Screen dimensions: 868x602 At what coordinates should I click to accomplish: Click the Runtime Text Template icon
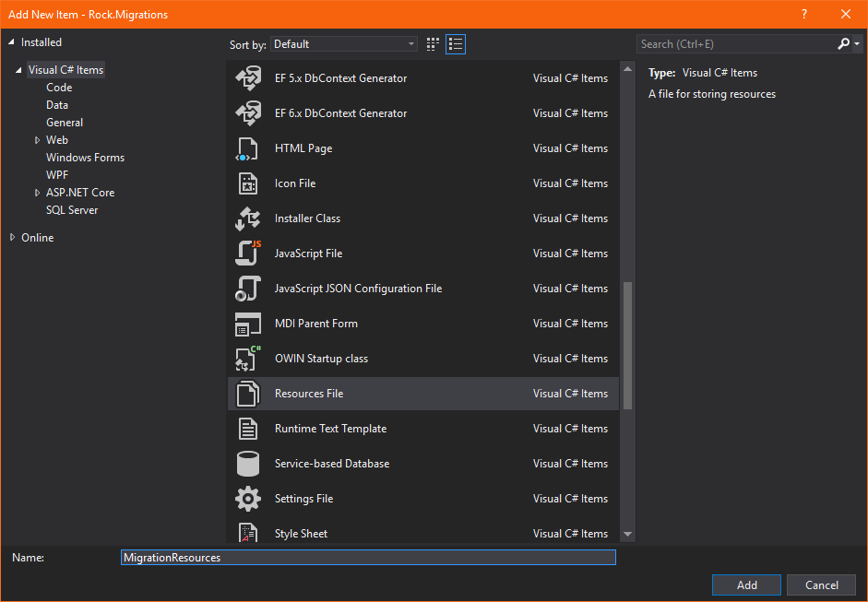247,429
